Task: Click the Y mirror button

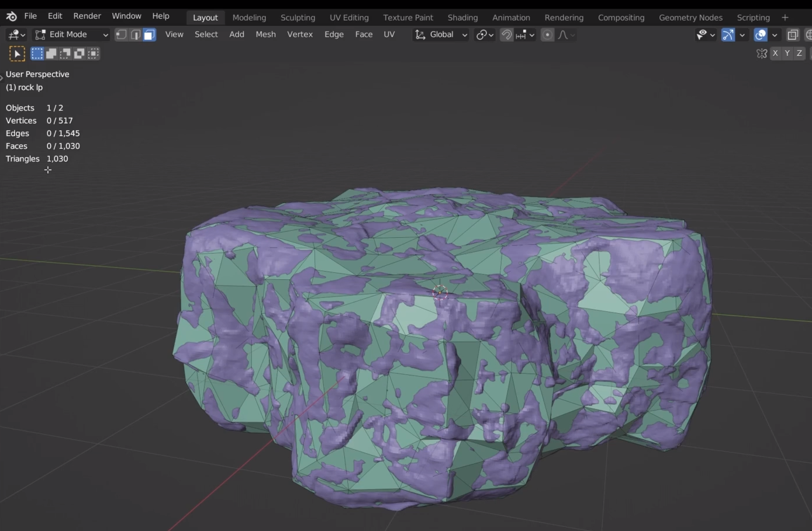Action: click(787, 53)
